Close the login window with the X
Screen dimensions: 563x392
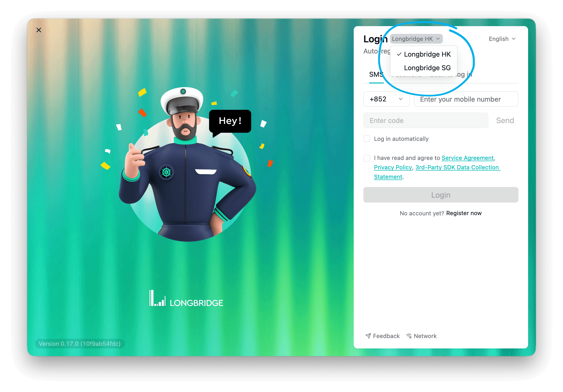coord(39,30)
